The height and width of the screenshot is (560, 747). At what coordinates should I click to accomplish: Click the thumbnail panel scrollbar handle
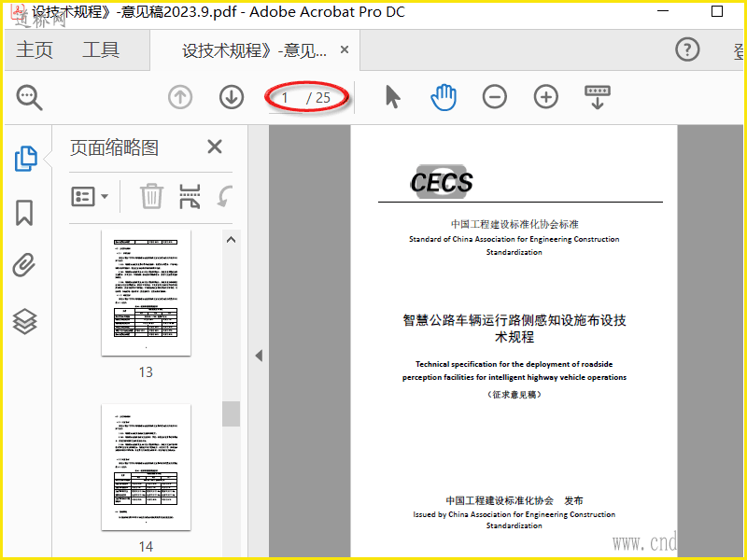(x=231, y=413)
